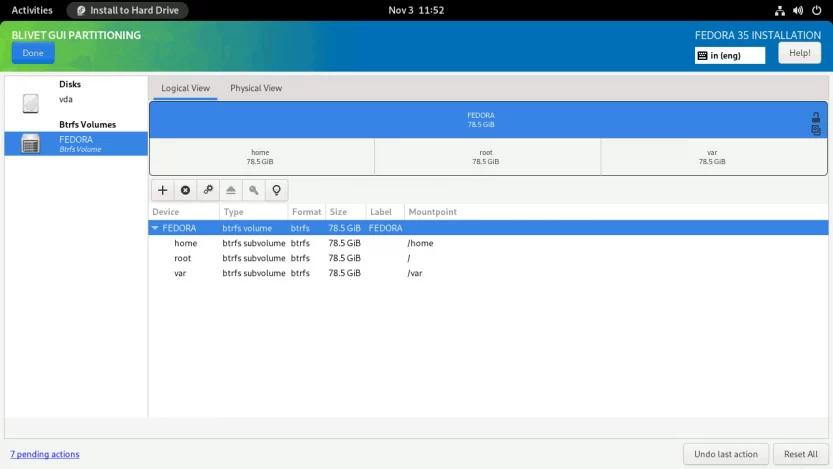Click the /var mountpoint cell
Screen dimensions: 833x469
tap(414, 272)
